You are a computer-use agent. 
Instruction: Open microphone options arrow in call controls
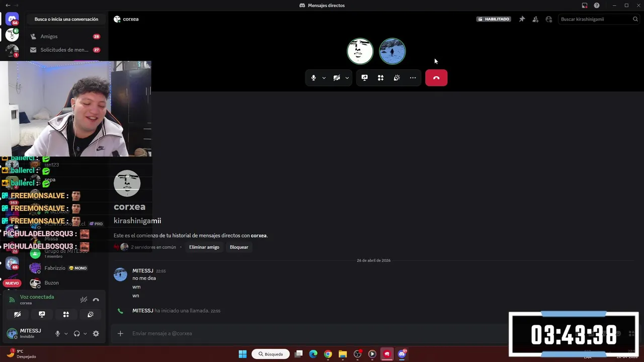pos(324,78)
